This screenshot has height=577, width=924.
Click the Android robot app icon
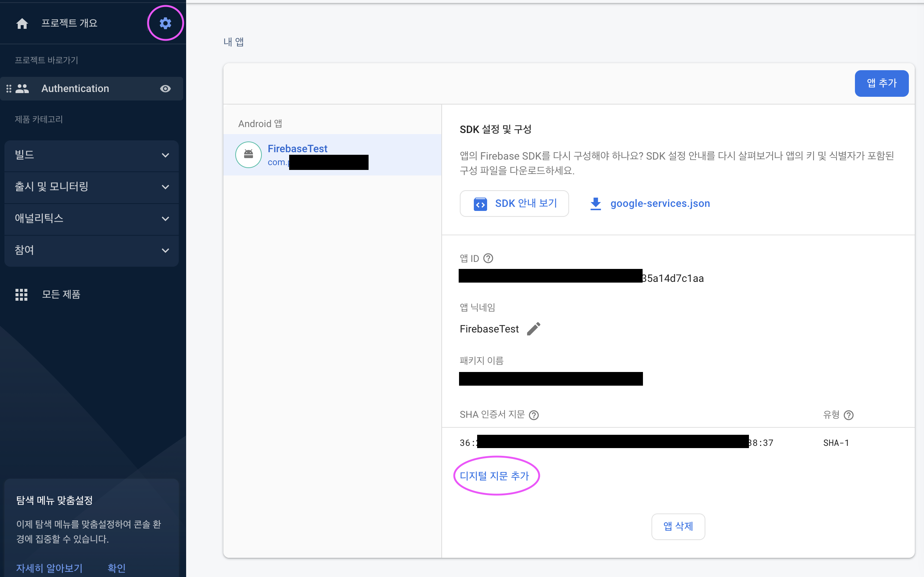(x=249, y=154)
